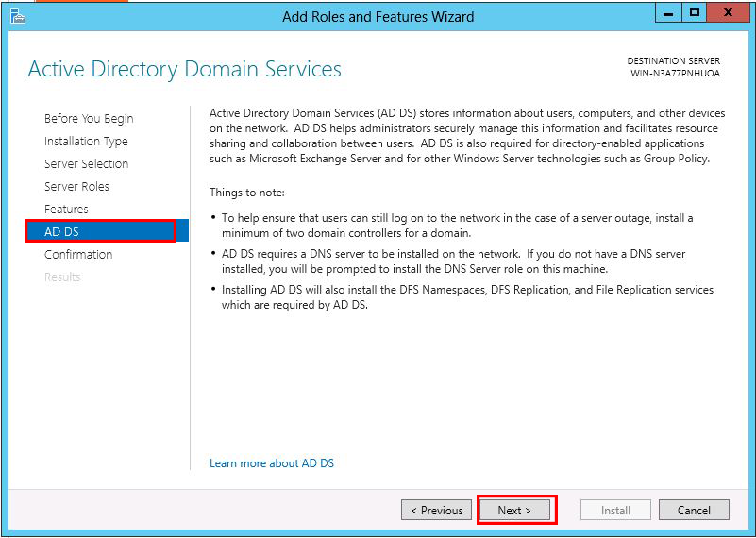Close the Add Roles and Features Wizard

728,13
